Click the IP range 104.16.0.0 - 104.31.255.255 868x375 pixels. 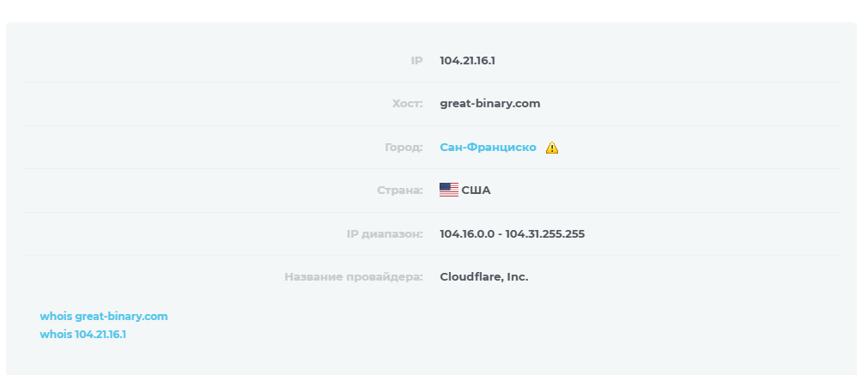pyautogui.click(x=512, y=234)
